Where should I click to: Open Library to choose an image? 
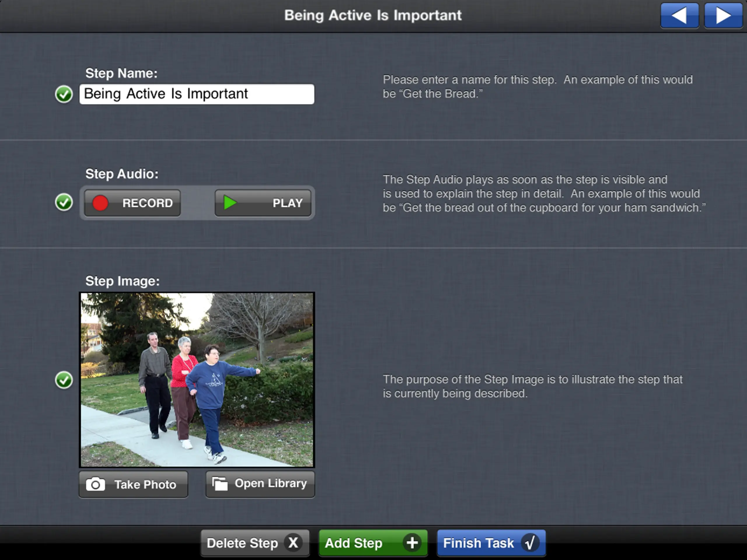(260, 484)
